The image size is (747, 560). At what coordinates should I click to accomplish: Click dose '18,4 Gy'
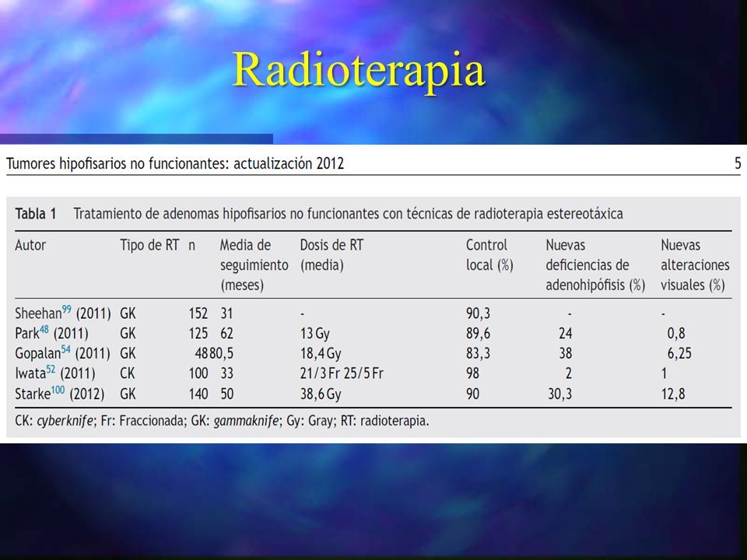pyautogui.click(x=321, y=354)
